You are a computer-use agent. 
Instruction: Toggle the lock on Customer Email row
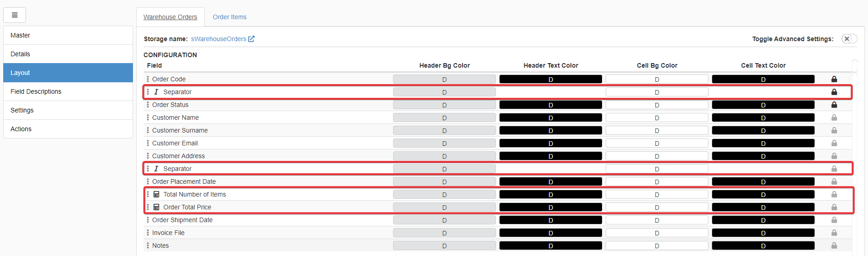(x=834, y=143)
